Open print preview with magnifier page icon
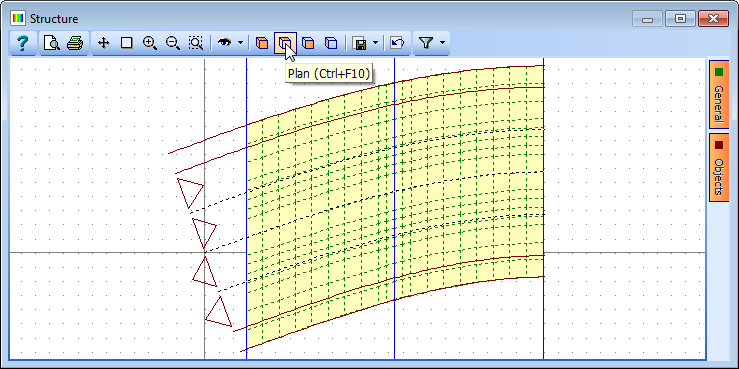 click(51, 43)
